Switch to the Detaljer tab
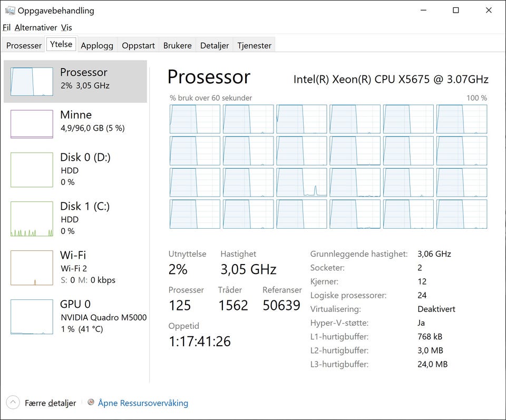Image resolution: width=506 pixels, height=420 pixels. tap(215, 45)
